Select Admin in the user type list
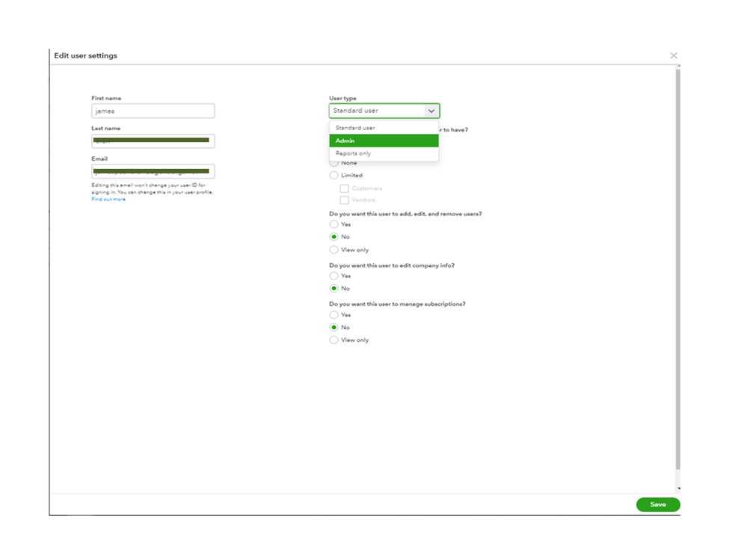Screen dimensions: 747x560 384,141
